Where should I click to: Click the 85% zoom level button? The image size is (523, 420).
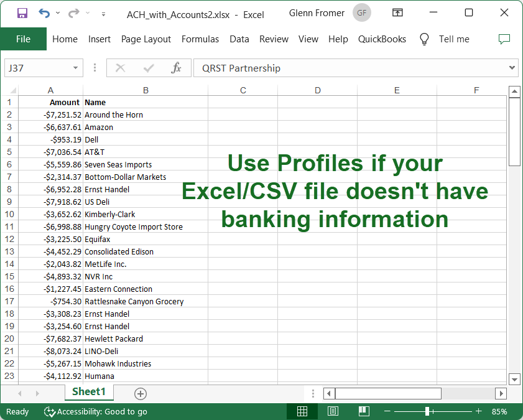(x=499, y=411)
